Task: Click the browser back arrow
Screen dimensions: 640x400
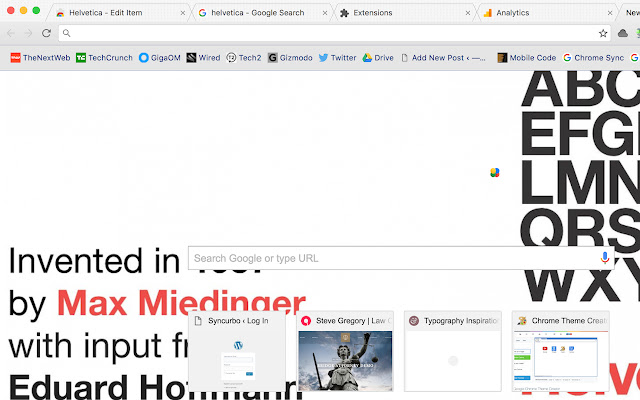Action: (11, 33)
